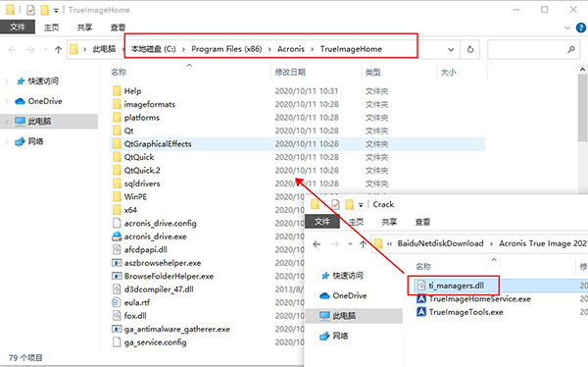Image resolution: width=588 pixels, height=367 pixels.
Task: Open the Help folder icon
Action: (117, 91)
